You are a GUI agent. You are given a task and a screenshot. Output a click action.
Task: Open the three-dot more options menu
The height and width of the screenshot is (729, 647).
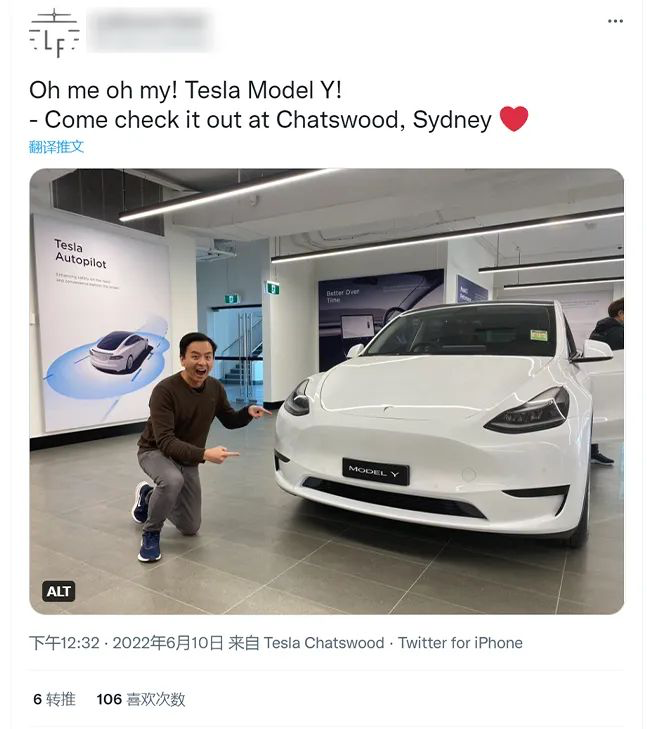click(x=615, y=21)
